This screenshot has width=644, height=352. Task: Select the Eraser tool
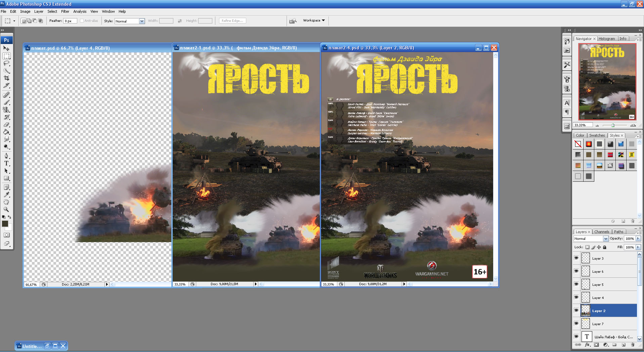coord(6,124)
